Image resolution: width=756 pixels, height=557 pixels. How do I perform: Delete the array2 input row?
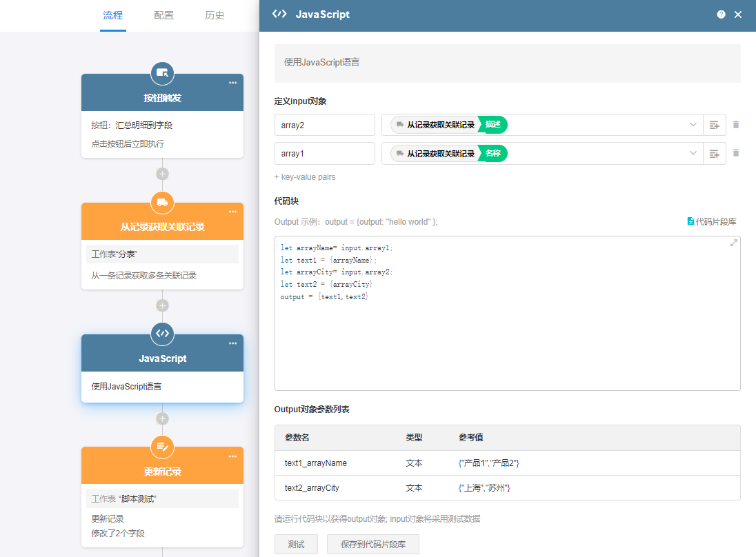point(736,125)
